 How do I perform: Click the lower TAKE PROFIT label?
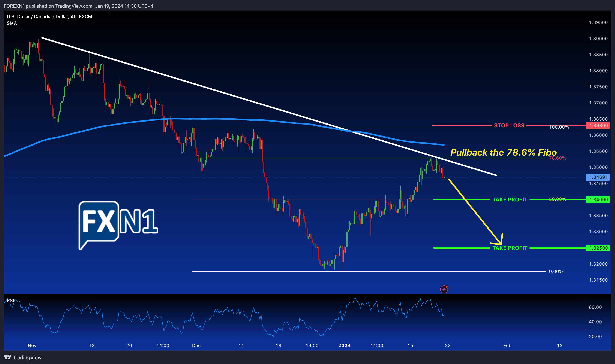click(510, 248)
